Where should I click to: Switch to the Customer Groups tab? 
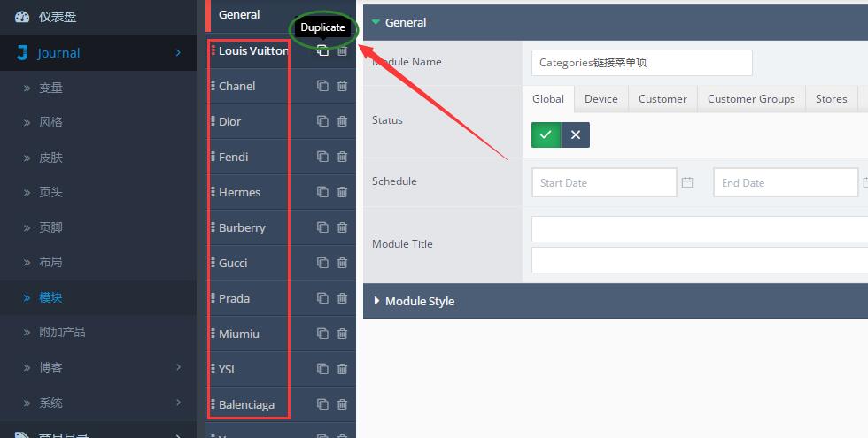pos(751,99)
